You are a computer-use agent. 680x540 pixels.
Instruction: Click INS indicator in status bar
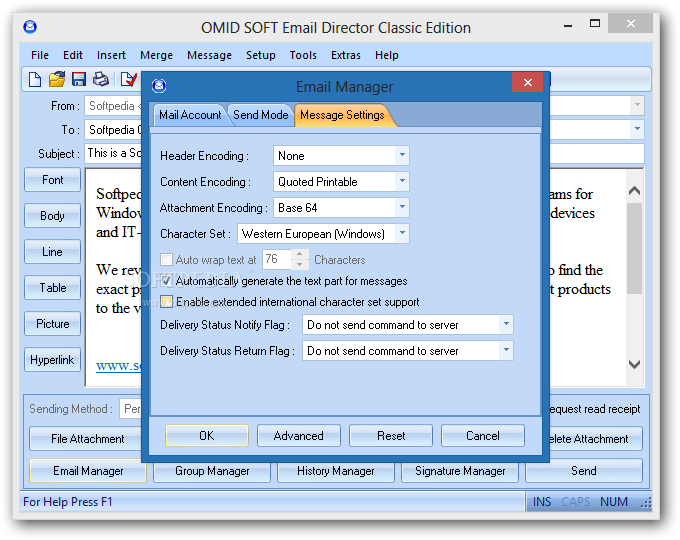[542, 502]
